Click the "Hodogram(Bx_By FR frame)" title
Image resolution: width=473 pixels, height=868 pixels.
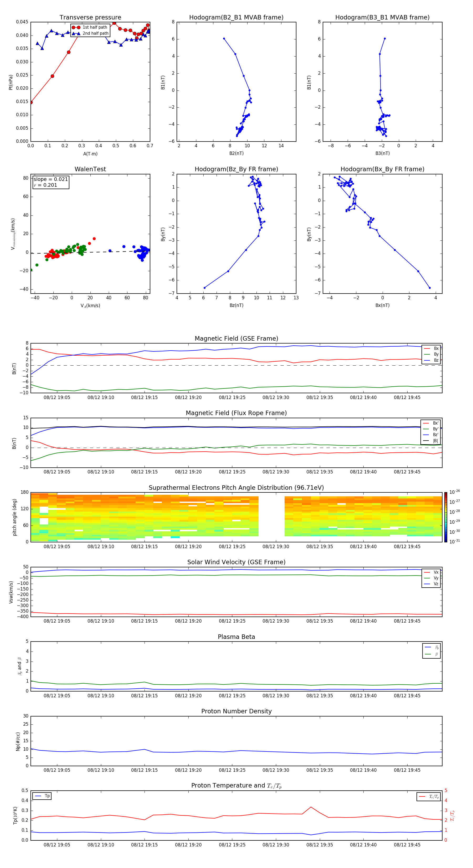(382, 169)
